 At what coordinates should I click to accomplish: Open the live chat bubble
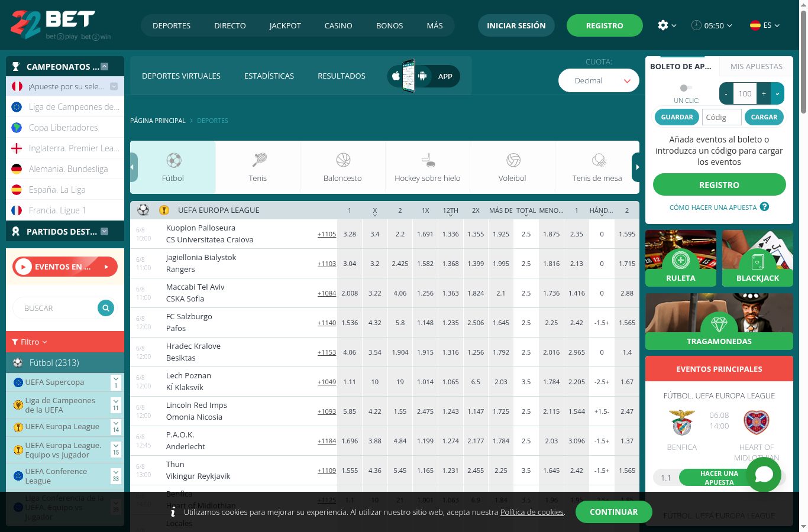click(x=764, y=474)
